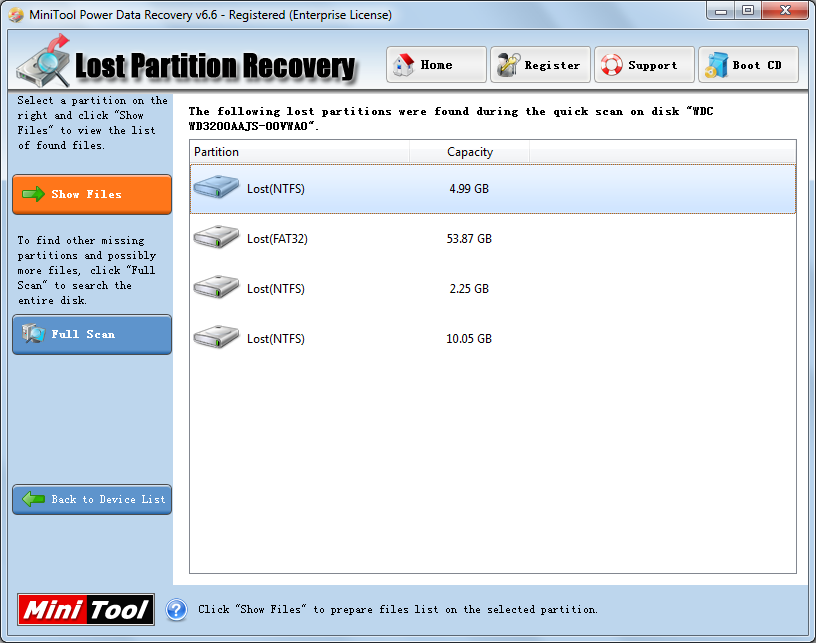
Task: Go Back to Device List
Action: (x=92, y=499)
